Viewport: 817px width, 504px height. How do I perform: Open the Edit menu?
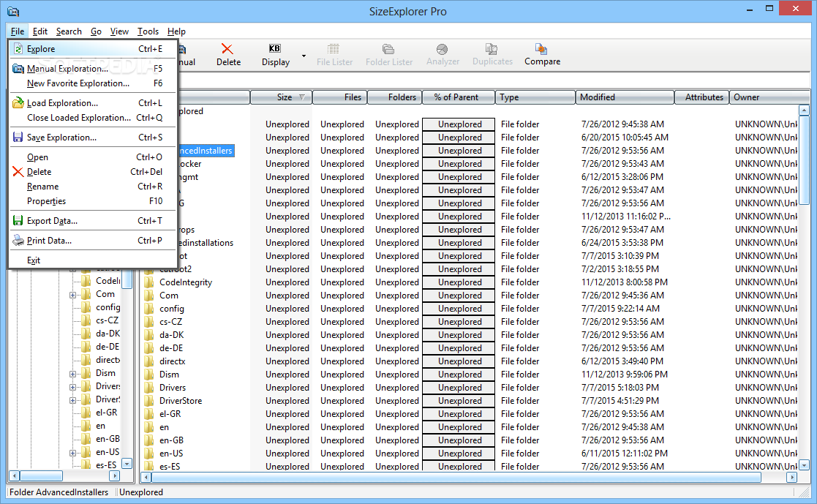point(40,31)
